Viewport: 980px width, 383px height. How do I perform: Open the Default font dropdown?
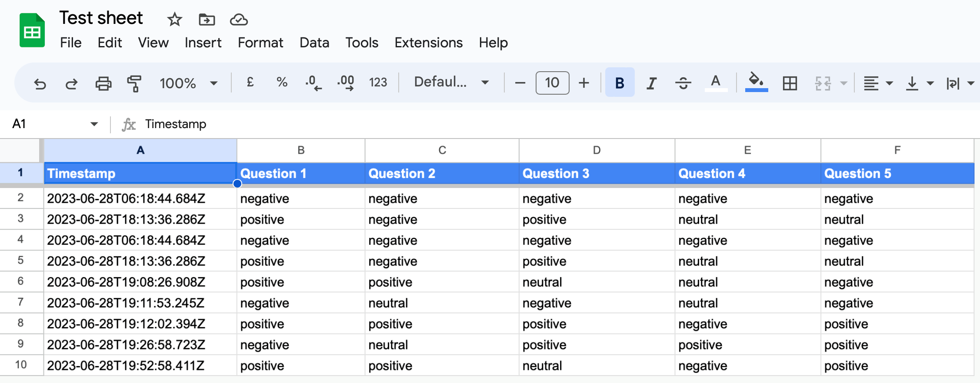[451, 82]
